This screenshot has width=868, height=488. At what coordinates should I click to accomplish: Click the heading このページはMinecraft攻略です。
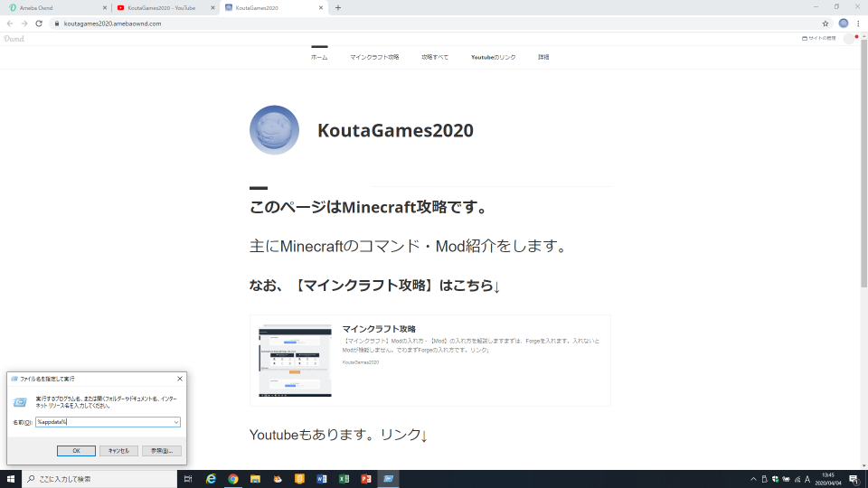tap(369, 208)
